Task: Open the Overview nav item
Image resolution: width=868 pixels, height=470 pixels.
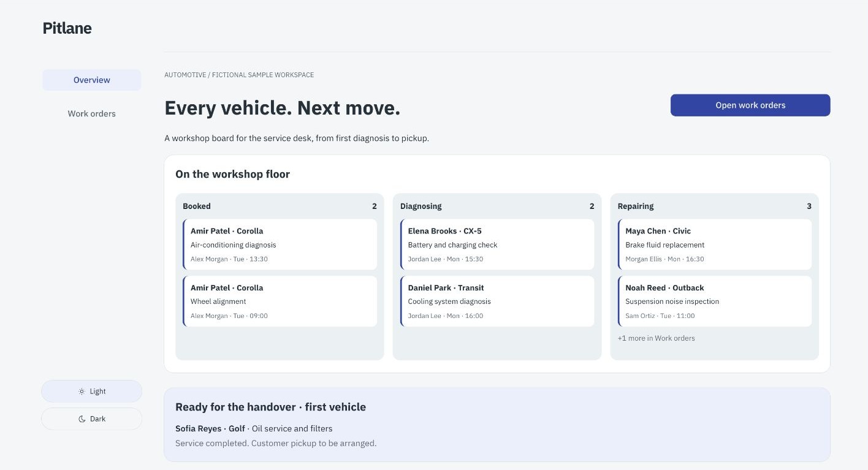Action: (x=91, y=80)
